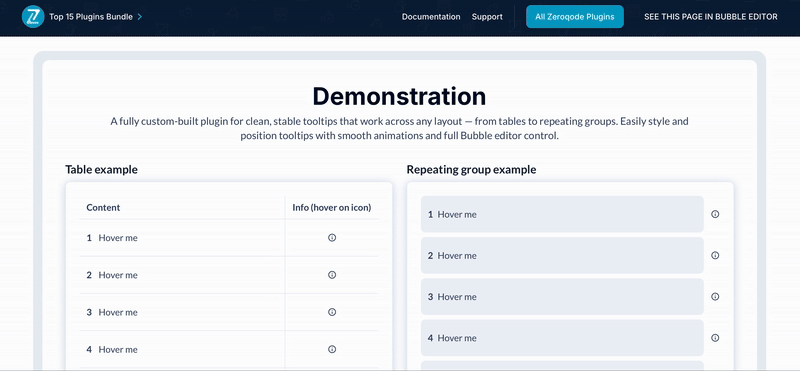800x371 pixels.
Task: Open the Support link
Action: [487, 17]
